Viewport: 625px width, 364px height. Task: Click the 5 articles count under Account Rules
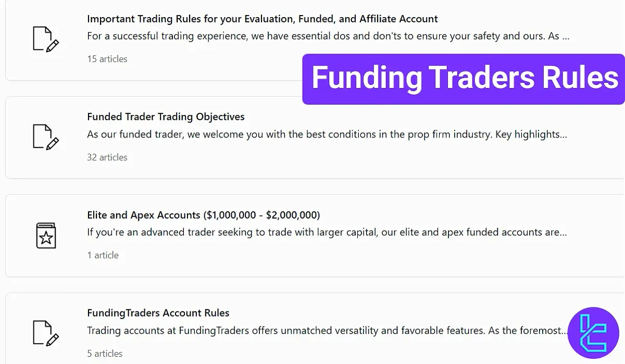click(x=105, y=354)
